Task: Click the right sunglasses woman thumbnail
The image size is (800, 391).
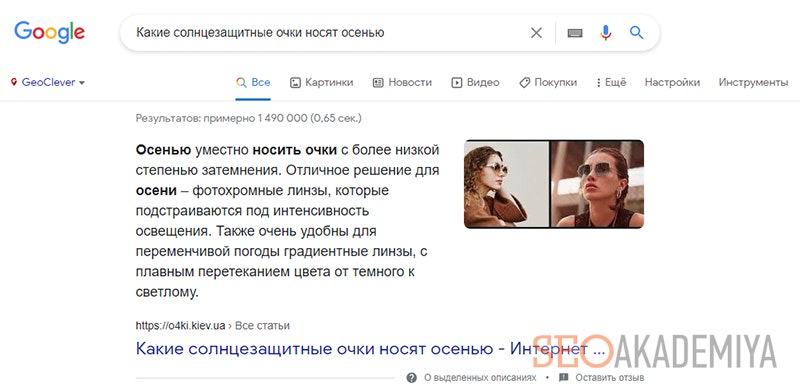Action: (x=597, y=184)
